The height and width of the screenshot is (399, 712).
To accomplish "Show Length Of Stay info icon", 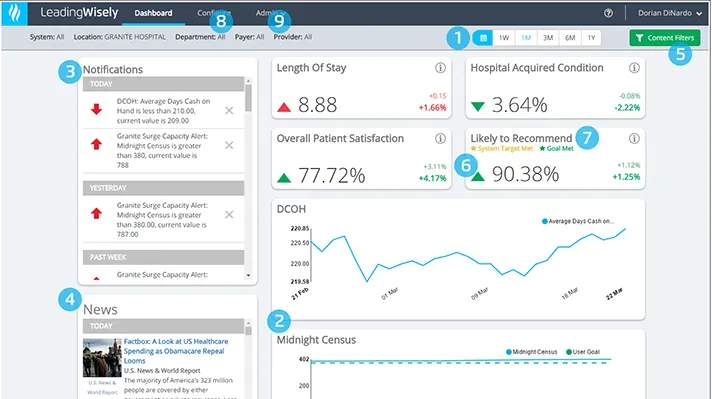I will 440,68.
